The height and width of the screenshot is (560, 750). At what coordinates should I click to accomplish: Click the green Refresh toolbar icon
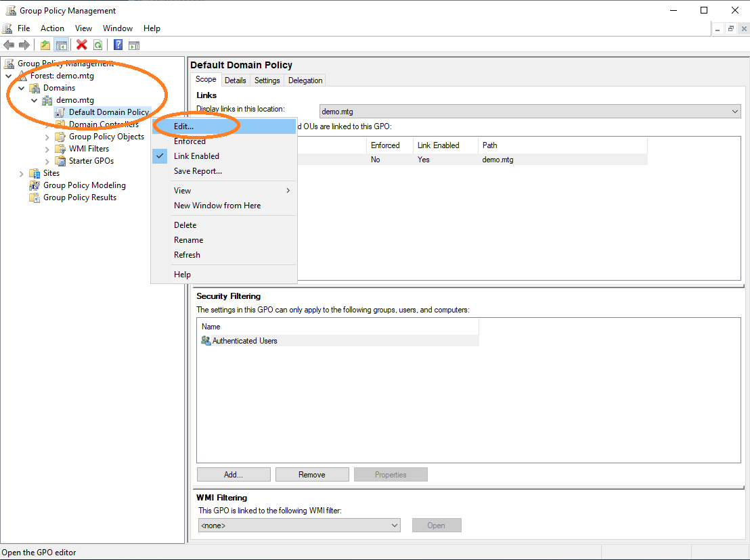[98, 45]
